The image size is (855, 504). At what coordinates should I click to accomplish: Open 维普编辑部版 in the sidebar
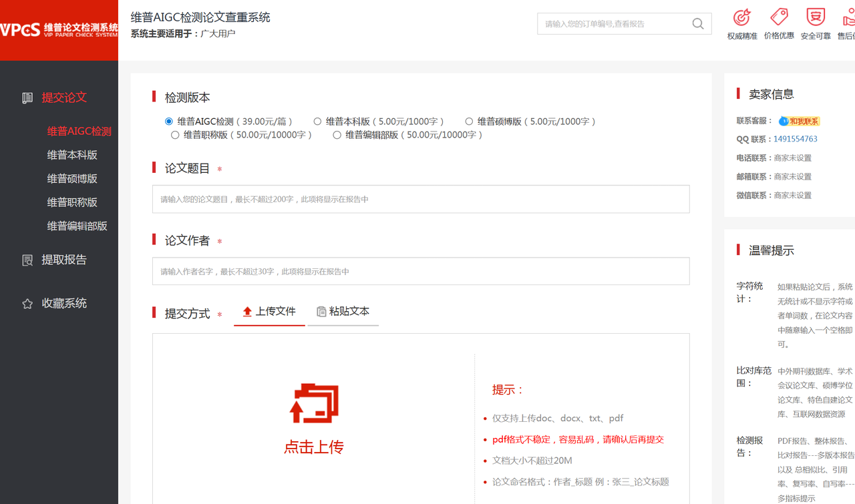(x=77, y=226)
